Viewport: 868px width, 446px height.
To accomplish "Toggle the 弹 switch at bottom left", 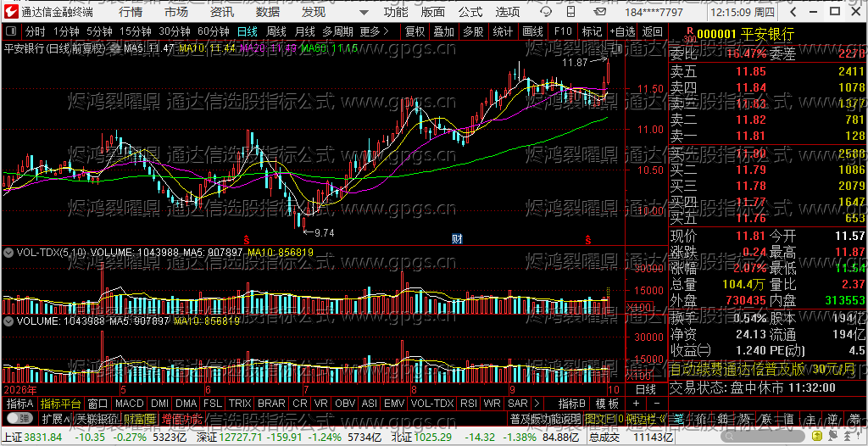I will 19,417.
